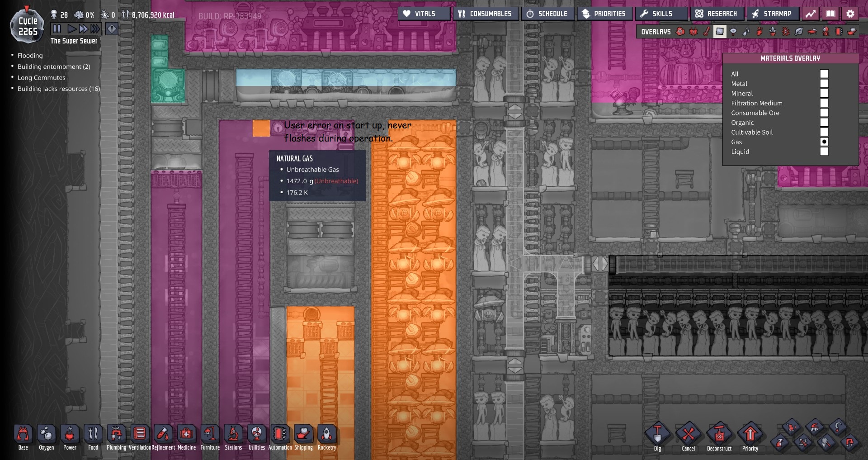Expand the Power build category
This screenshot has height=460, width=868.
(x=70, y=435)
